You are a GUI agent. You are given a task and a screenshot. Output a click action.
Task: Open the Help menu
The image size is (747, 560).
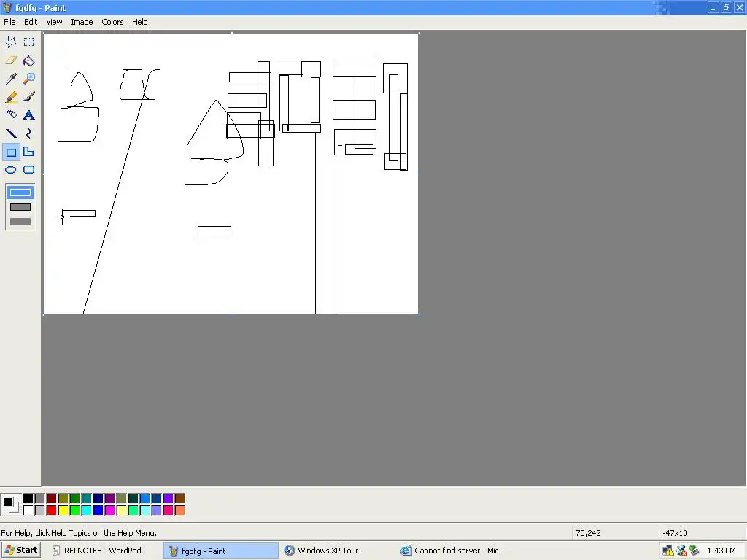(x=139, y=22)
